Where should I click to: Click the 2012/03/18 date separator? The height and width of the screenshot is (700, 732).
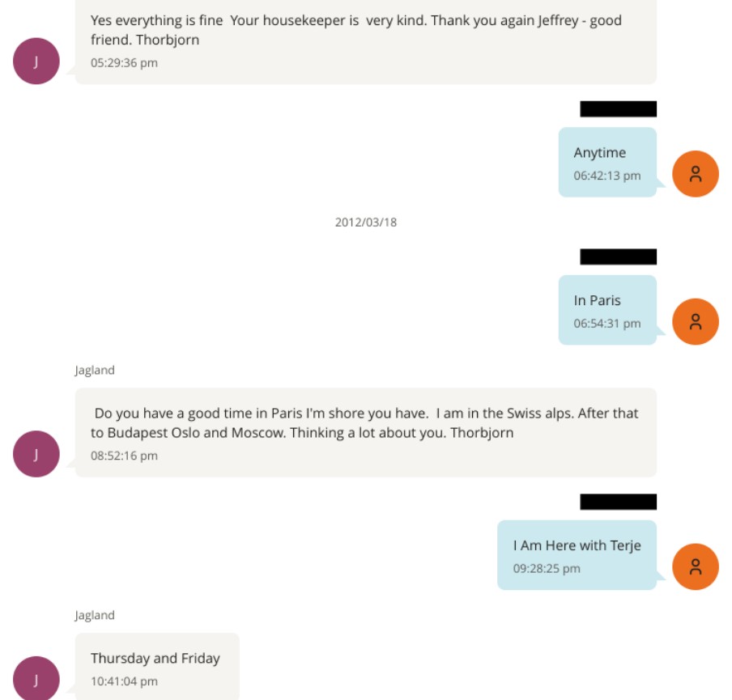point(366,222)
